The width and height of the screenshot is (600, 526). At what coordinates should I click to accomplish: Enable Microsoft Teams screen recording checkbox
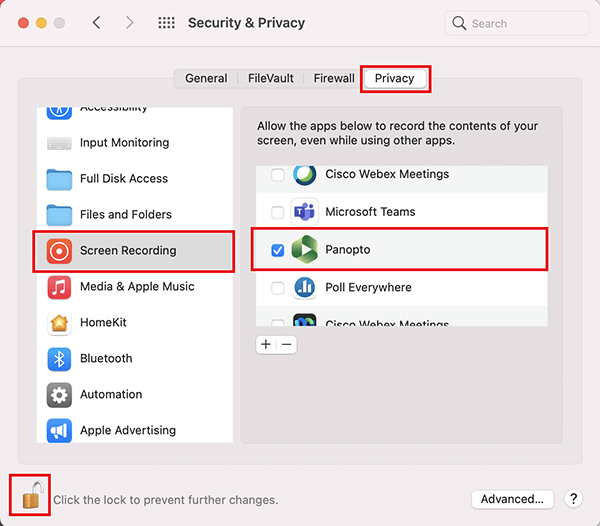click(277, 212)
